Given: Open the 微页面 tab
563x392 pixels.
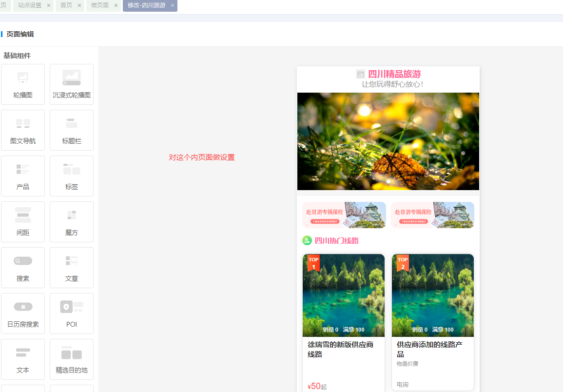Looking at the screenshot, I should click(x=100, y=5).
